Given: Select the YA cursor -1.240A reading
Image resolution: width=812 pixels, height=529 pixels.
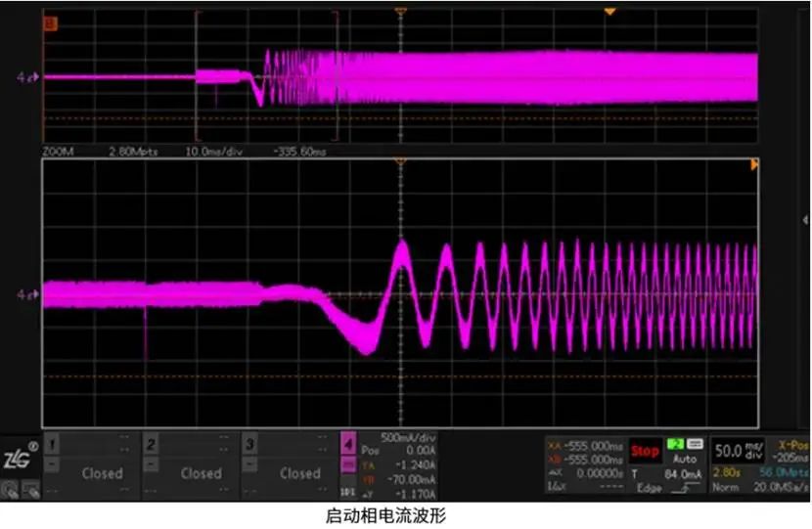Looking at the screenshot, I should point(416,465).
